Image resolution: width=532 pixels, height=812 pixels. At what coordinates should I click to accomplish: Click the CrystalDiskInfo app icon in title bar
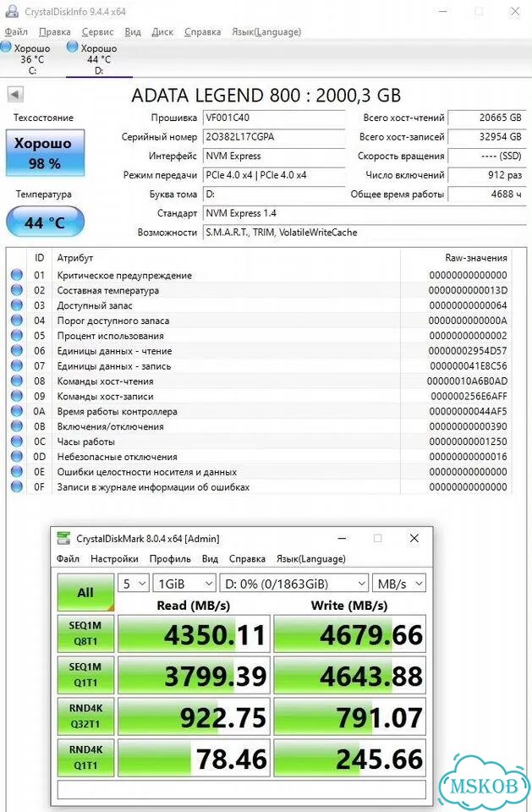(11, 11)
